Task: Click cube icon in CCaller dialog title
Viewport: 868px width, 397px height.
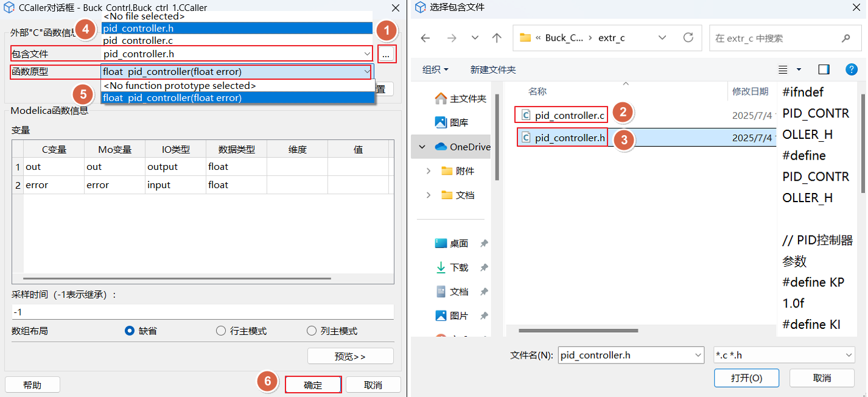Action: click(x=9, y=7)
